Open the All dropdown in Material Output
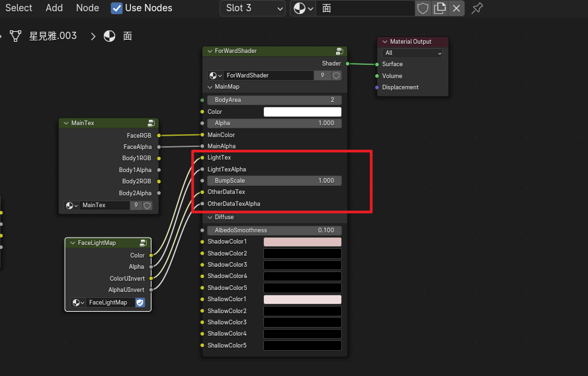This screenshot has width=588, height=376. [x=412, y=53]
